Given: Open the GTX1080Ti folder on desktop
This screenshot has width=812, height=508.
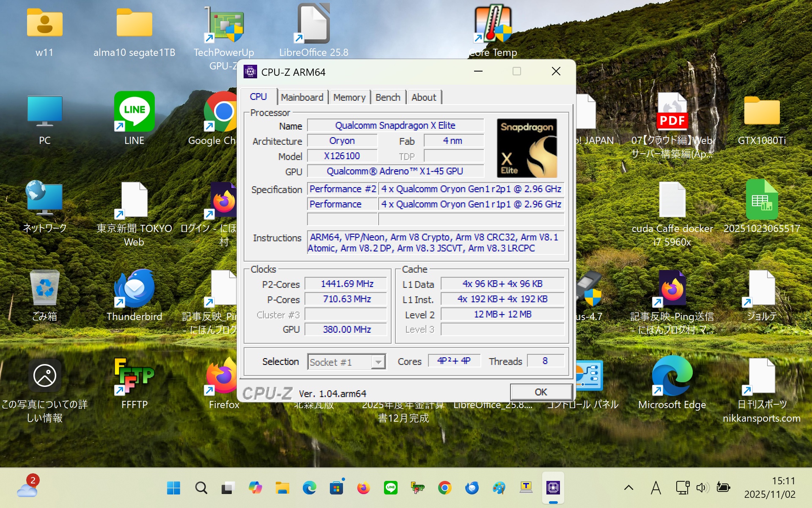Looking at the screenshot, I should click(762, 121).
